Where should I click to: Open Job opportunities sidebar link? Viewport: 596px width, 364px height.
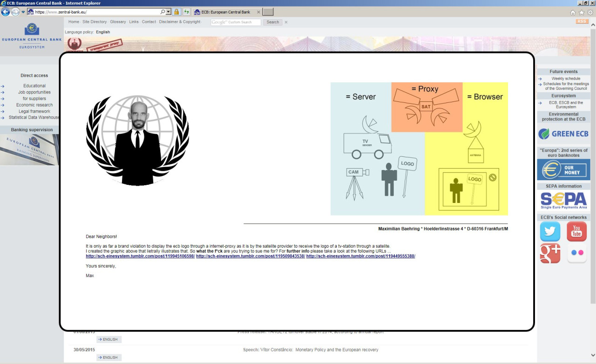click(34, 92)
